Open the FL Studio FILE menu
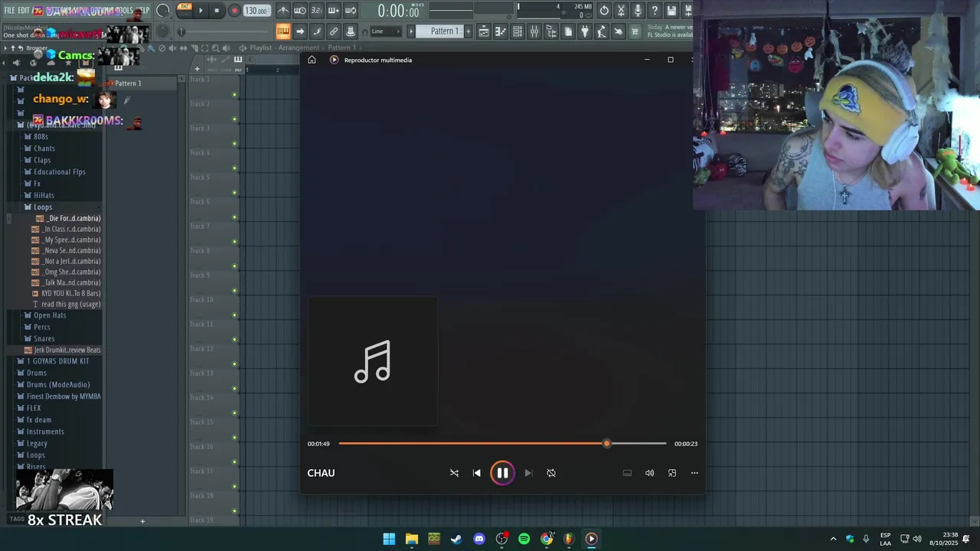The height and width of the screenshot is (551, 980). coord(9,11)
